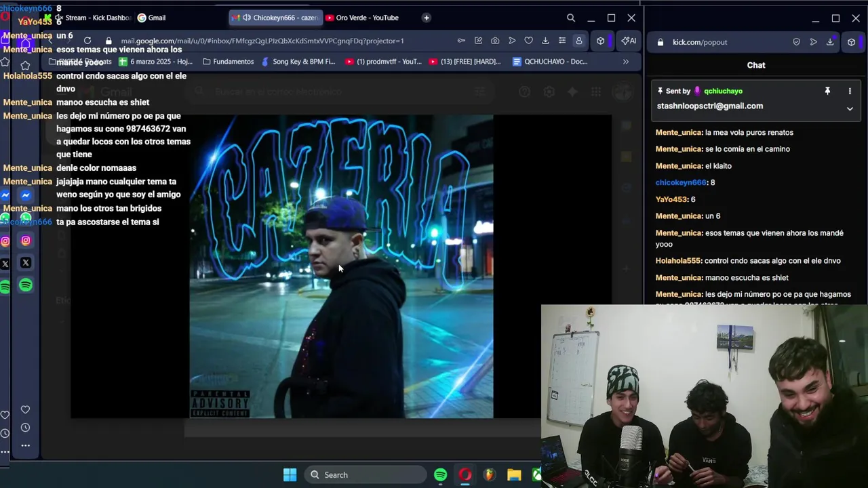Image resolution: width=868 pixels, height=488 pixels.
Task: Open the profile account icon in toolbar
Action: click(578, 41)
